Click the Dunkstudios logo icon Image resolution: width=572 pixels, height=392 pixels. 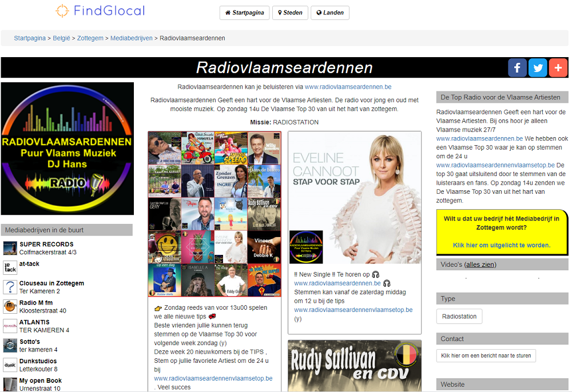(x=10, y=365)
